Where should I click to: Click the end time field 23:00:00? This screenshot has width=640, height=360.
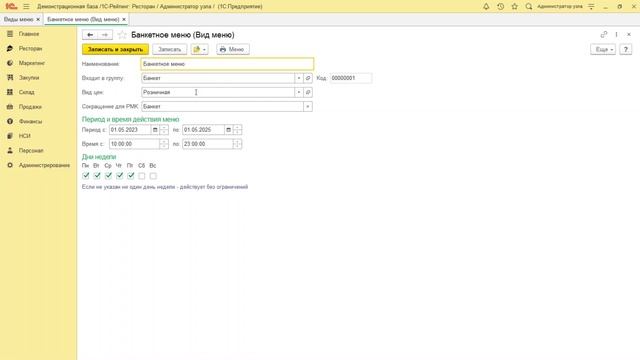208,144
